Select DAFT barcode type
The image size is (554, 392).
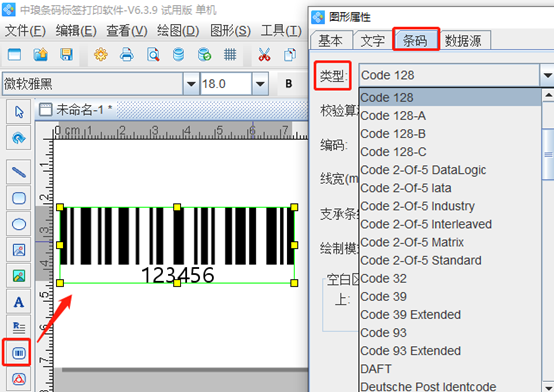[450, 369]
